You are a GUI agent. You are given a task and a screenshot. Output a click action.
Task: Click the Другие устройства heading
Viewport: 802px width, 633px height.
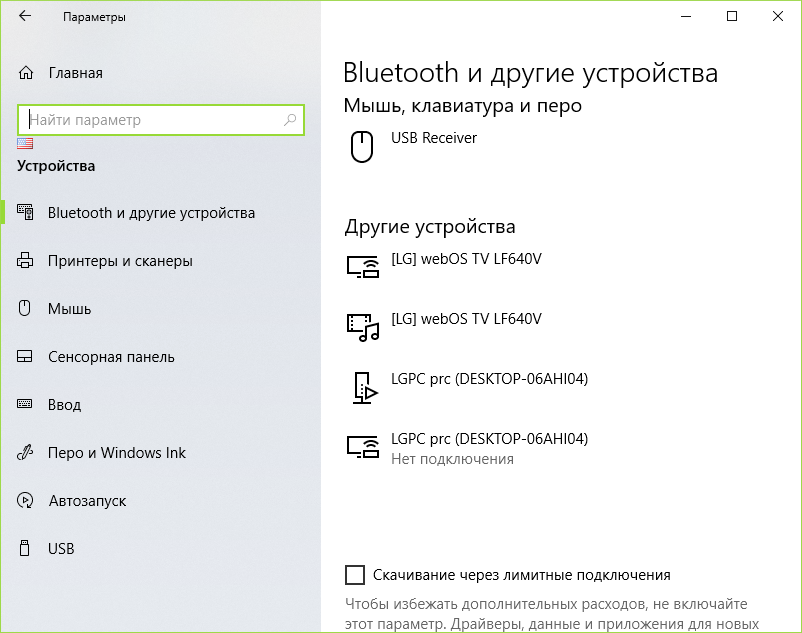(x=430, y=227)
